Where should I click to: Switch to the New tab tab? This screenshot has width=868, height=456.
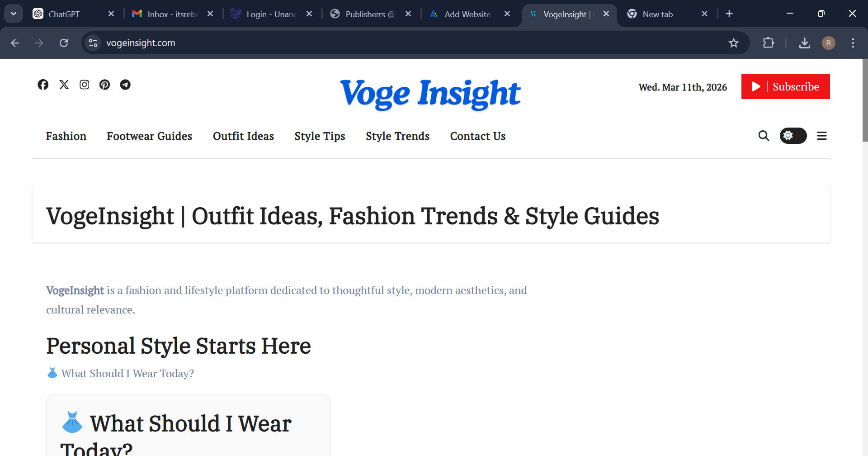tap(658, 14)
